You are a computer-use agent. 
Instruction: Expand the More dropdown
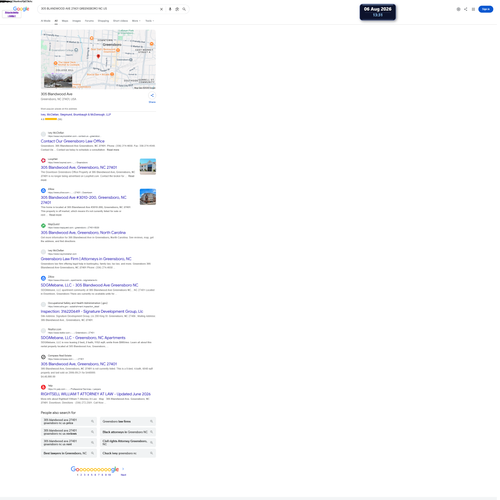(x=136, y=21)
